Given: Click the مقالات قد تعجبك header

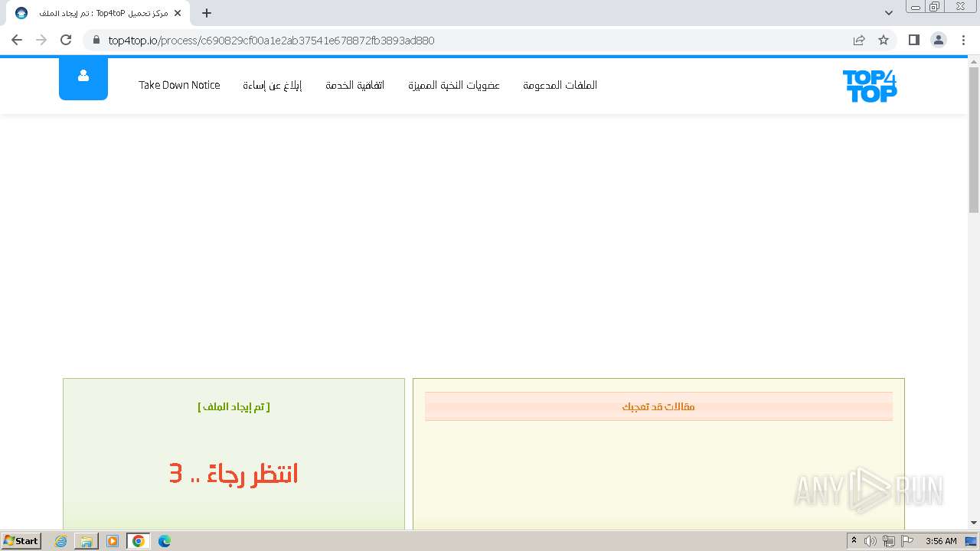Looking at the screenshot, I should click(x=658, y=406).
